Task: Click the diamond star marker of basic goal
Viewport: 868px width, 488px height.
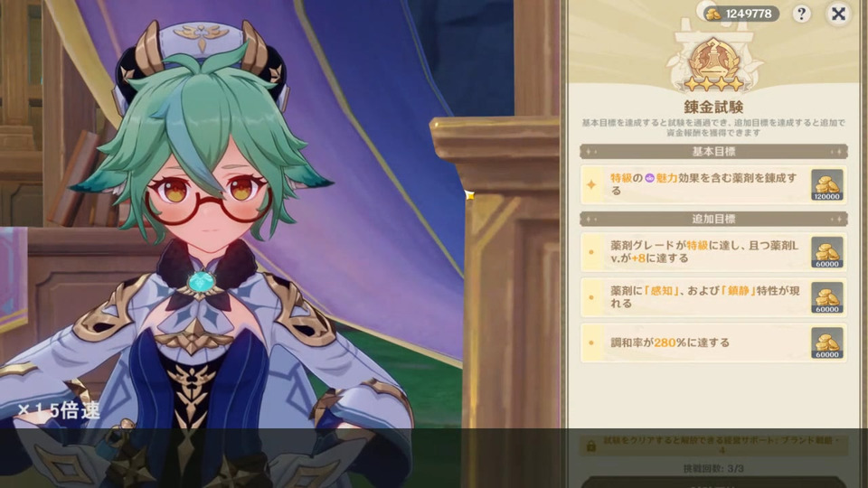Action: [591, 184]
